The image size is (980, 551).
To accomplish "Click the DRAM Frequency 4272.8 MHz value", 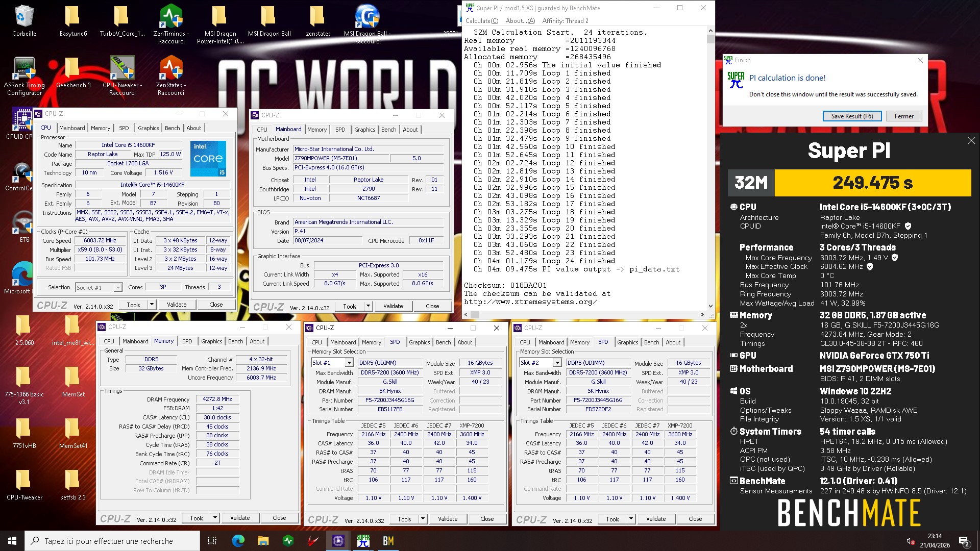I will tap(217, 399).
